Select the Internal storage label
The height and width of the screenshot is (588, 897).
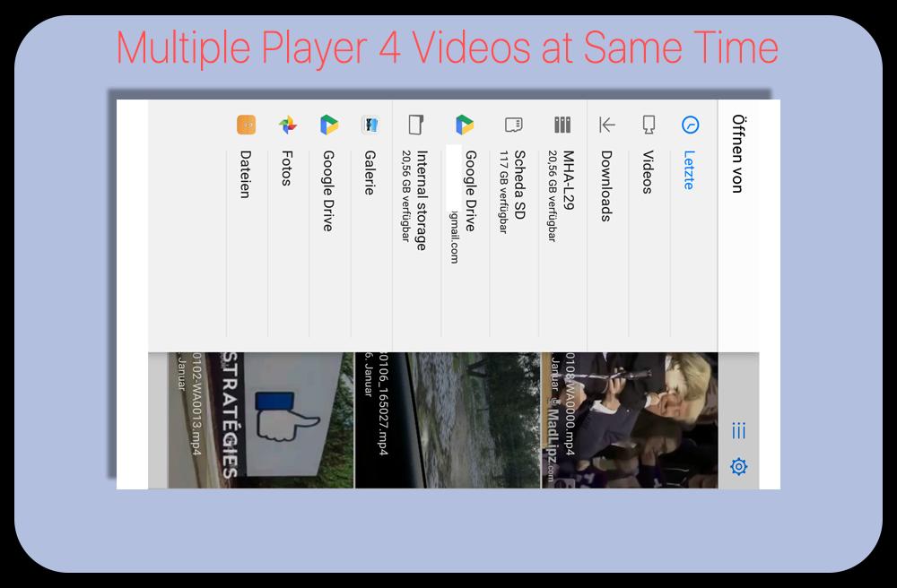(x=422, y=201)
